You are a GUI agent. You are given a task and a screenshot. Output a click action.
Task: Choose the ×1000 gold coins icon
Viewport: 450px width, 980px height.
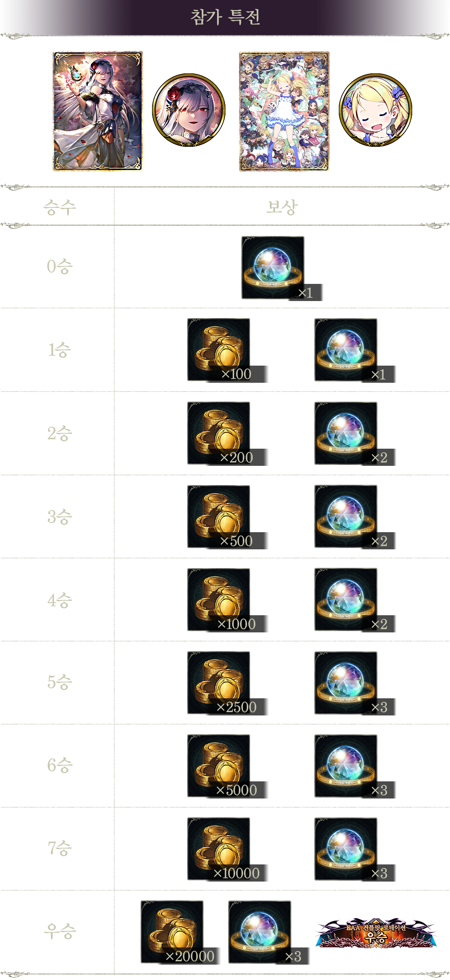[227, 600]
